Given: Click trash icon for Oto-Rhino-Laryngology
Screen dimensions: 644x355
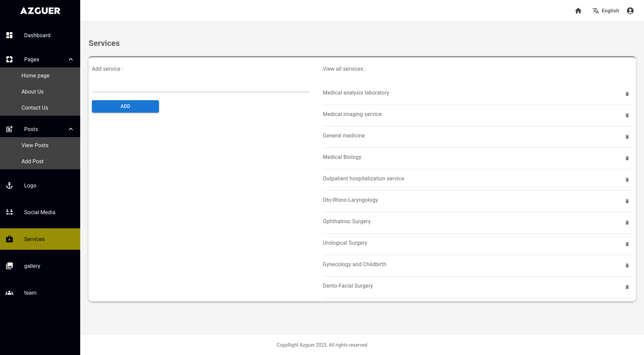Looking at the screenshot, I should [627, 201].
